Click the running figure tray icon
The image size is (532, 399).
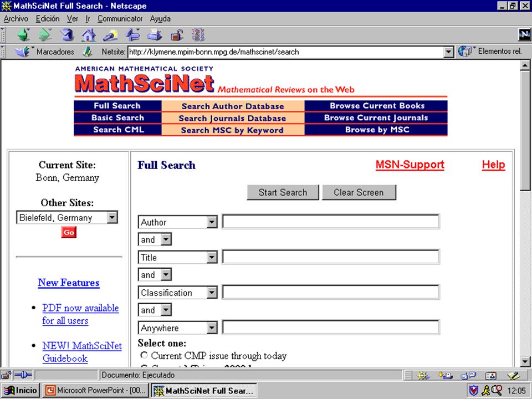point(486,391)
